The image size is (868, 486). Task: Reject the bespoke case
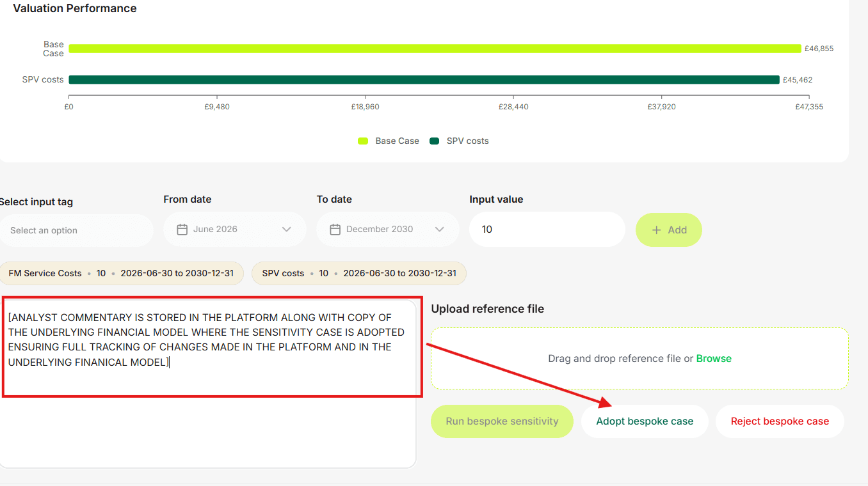[779, 421]
